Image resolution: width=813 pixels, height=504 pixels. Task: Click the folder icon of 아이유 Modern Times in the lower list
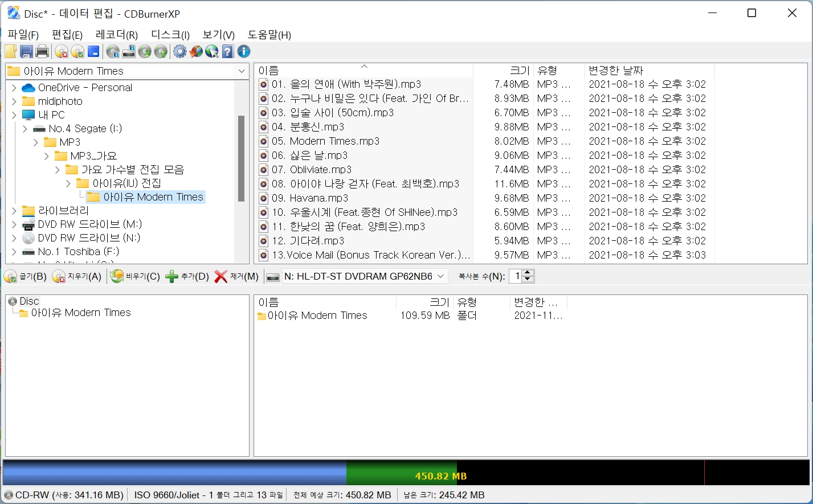[262, 315]
